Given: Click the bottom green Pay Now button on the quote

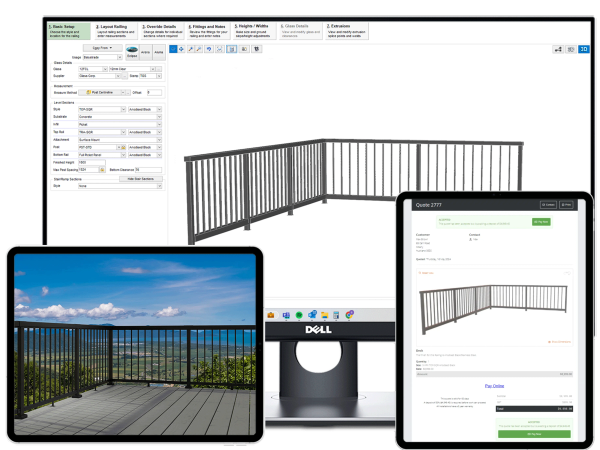Looking at the screenshot, I should pyautogui.click(x=534, y=434).
